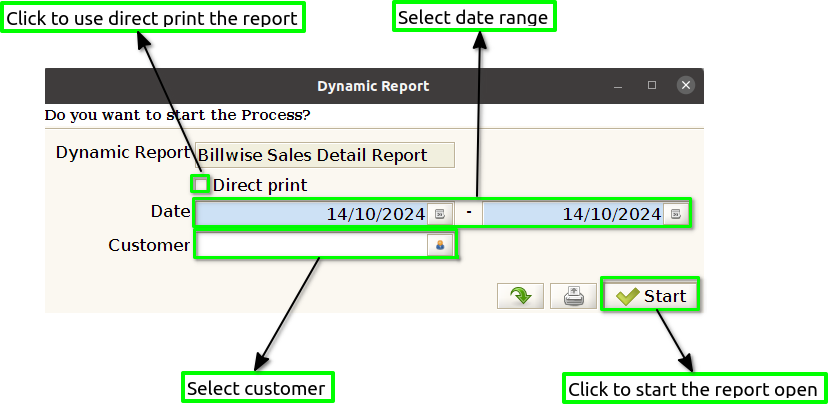Click the green arrow refresh button
Image resolution: width=828 pixels, height=404 pixels.
point(520,296)
